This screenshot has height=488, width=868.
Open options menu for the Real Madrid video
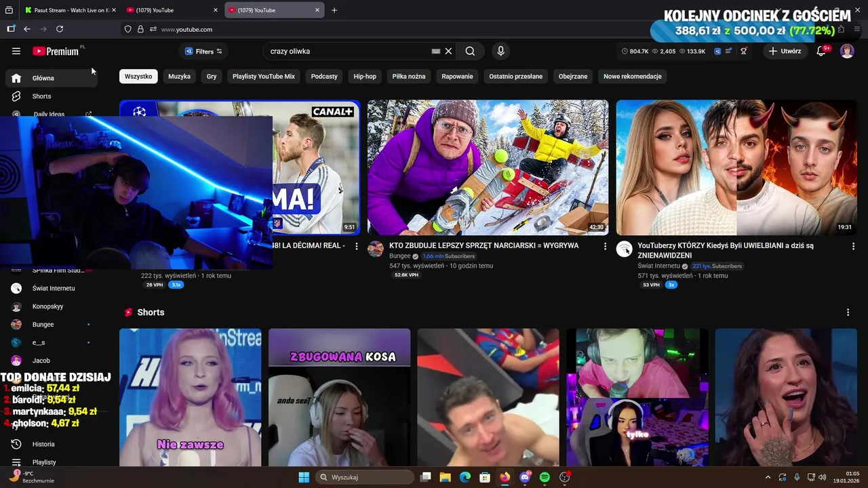[357, 247]
